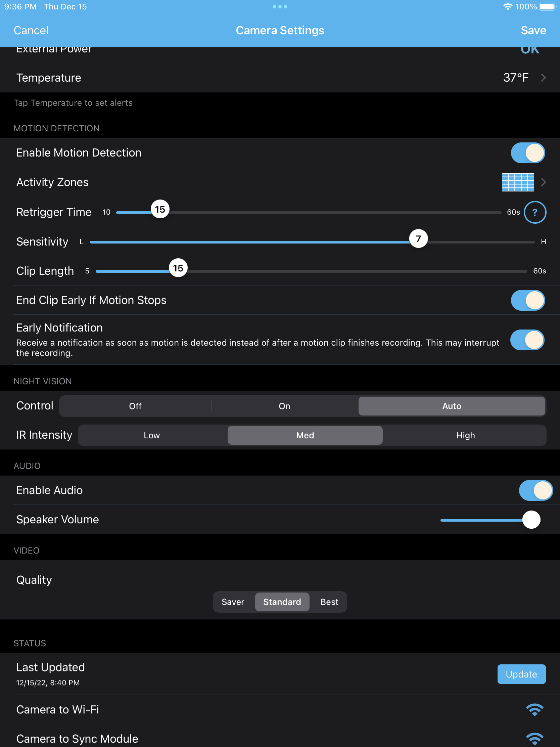Tap the H Sensitivity high label
The height and width of the screenshot is (747, 560).
click(544, 242)
